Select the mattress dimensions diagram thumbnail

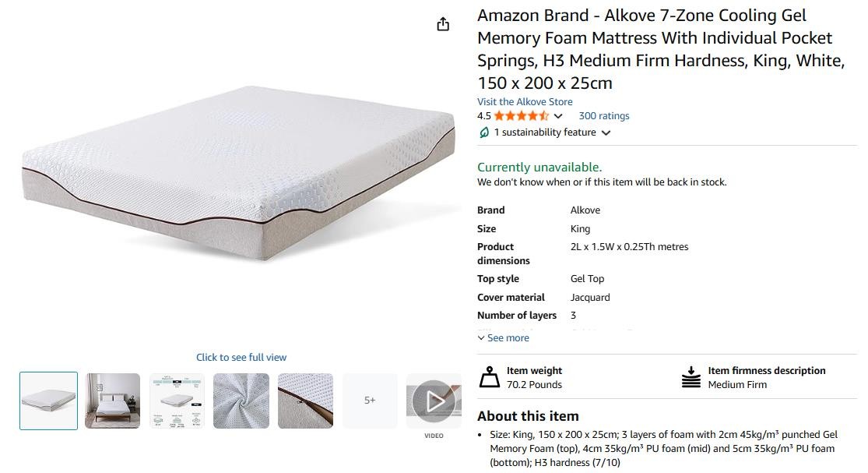177,401
